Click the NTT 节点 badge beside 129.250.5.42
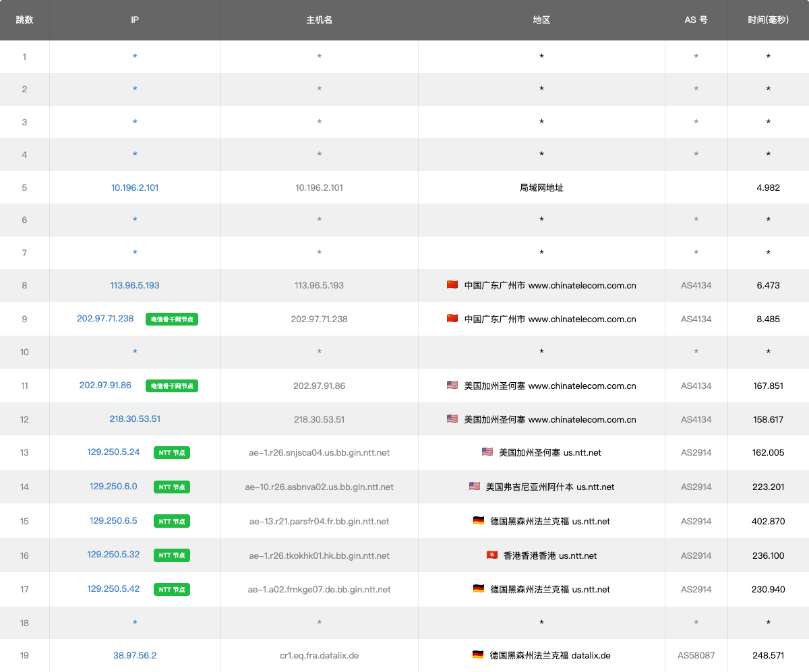This screenshot has height=672, width=809. (x=172, y=590)
